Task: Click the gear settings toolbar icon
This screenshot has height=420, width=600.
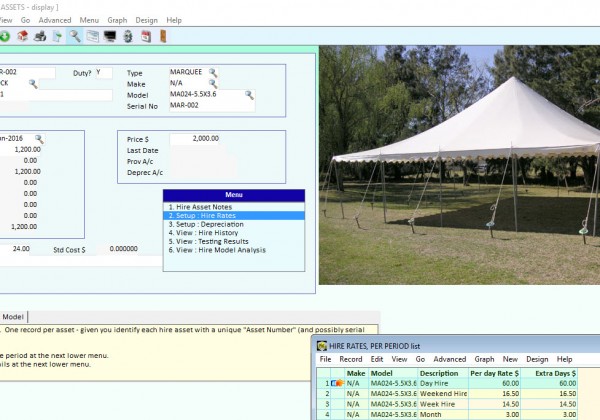Action: [x=128, y=36]
